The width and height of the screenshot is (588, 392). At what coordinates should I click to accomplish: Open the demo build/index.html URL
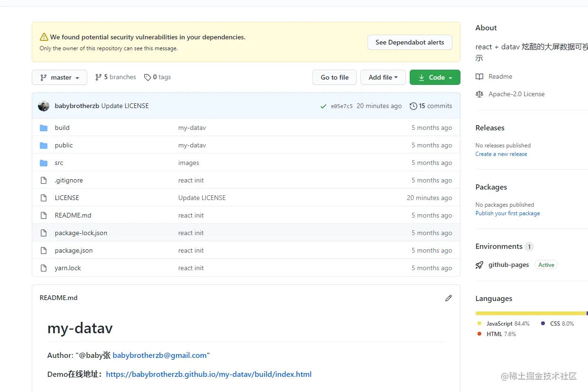click(209, 374)
